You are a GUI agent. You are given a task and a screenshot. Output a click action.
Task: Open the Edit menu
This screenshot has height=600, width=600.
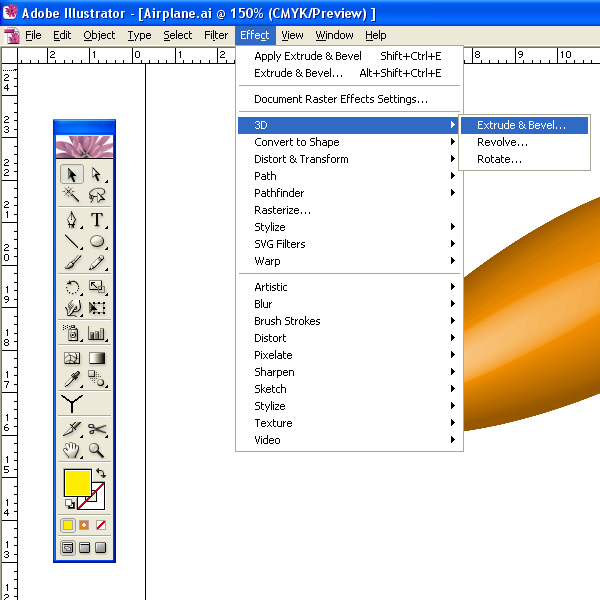pyautogui.click(x=62, y=35)
